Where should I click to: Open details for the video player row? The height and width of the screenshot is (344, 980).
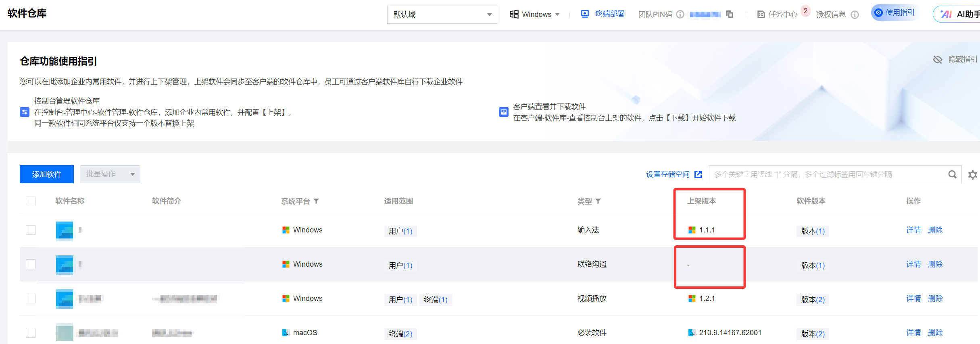click(x=913, y=298)
